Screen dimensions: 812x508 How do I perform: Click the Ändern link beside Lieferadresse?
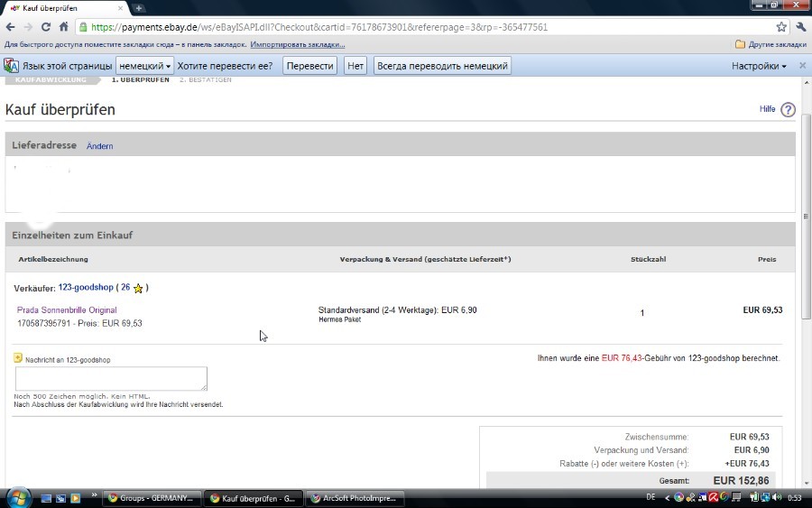[x=99, y=146]
